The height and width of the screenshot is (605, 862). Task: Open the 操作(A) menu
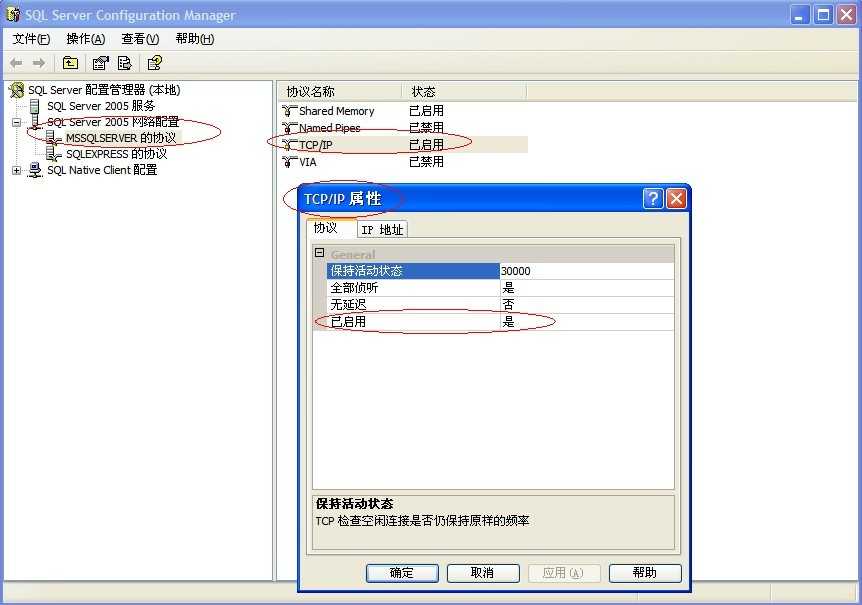click(x=86, y=39)
